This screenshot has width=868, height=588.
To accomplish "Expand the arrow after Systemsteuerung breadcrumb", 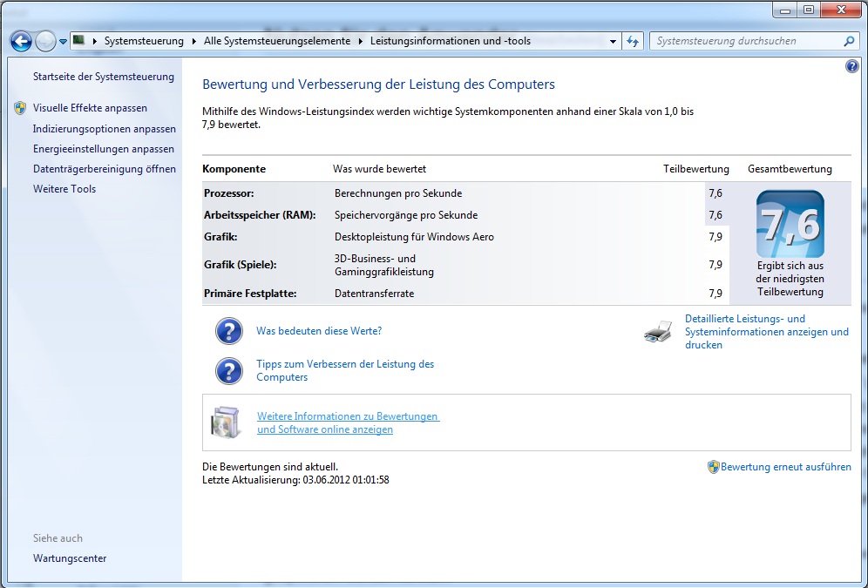I will pyautogui.click(x=193, y=41).
